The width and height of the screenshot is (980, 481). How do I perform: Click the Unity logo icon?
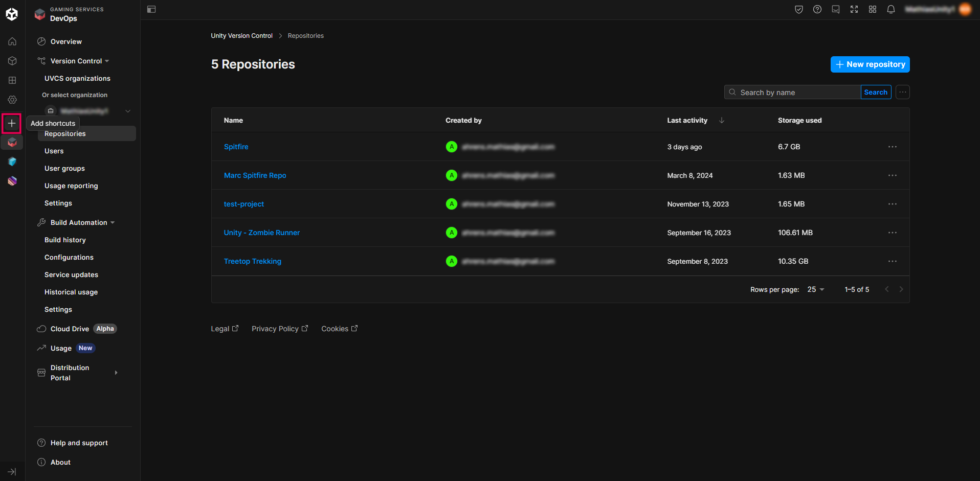tap(12, 14)
